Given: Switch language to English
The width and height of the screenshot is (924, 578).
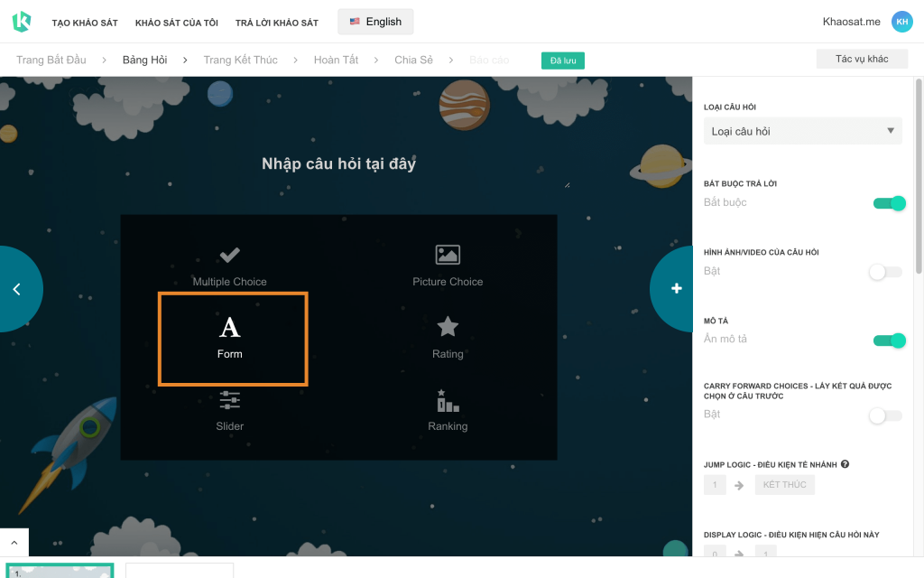Looking at the screenshot, I should (375, 22).
